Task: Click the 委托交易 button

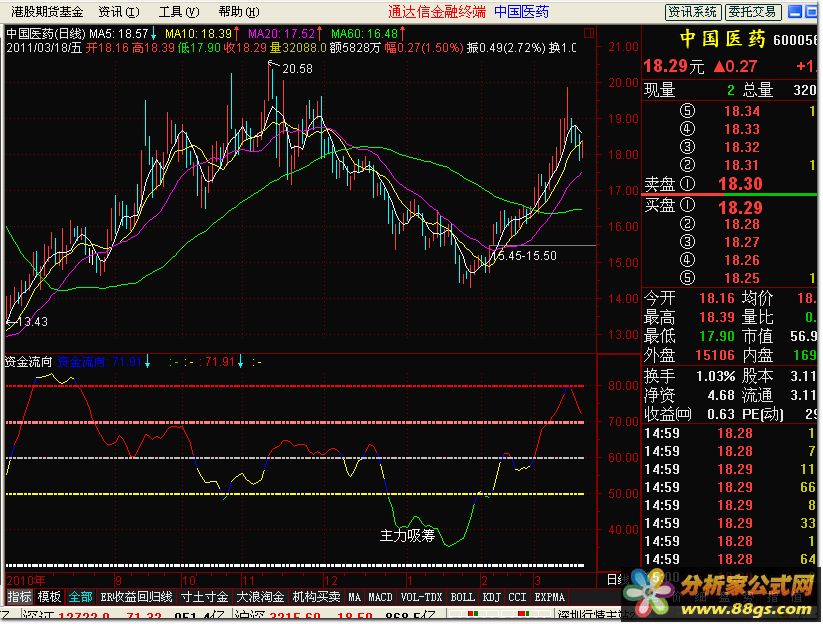Action: [x=753, y=12]
